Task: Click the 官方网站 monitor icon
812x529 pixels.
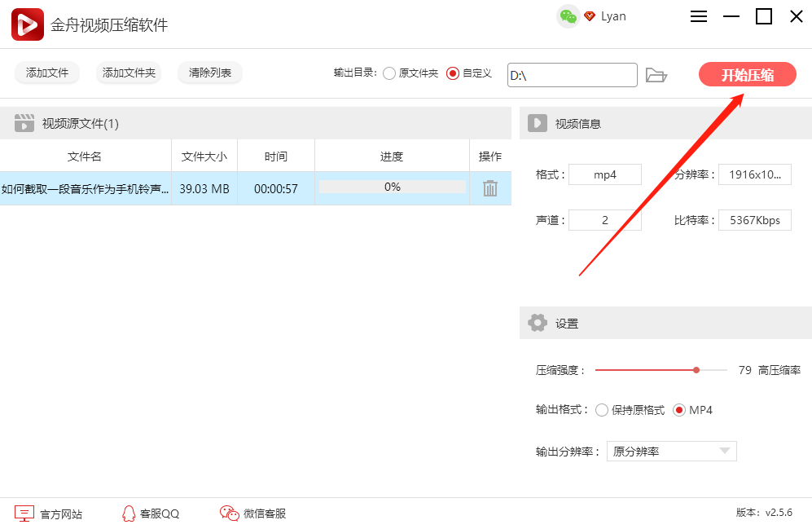Action: (24, 514)
